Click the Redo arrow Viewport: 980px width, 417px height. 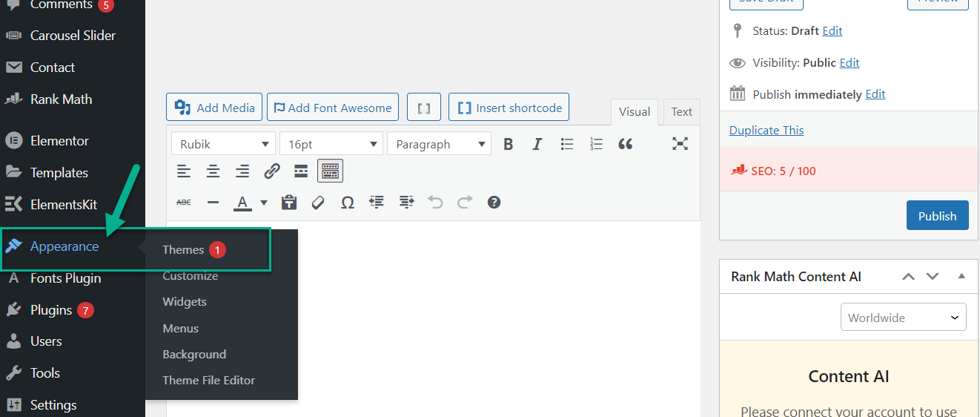point(465,202)
